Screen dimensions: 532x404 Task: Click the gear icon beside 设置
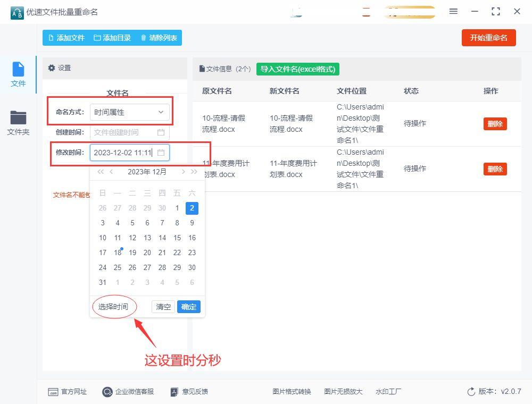[x=52, y=68]
